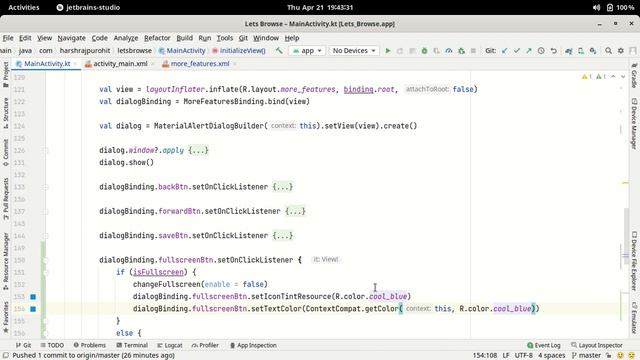Open the Commit tool window
640x360 pixels.
coord(6,152)
